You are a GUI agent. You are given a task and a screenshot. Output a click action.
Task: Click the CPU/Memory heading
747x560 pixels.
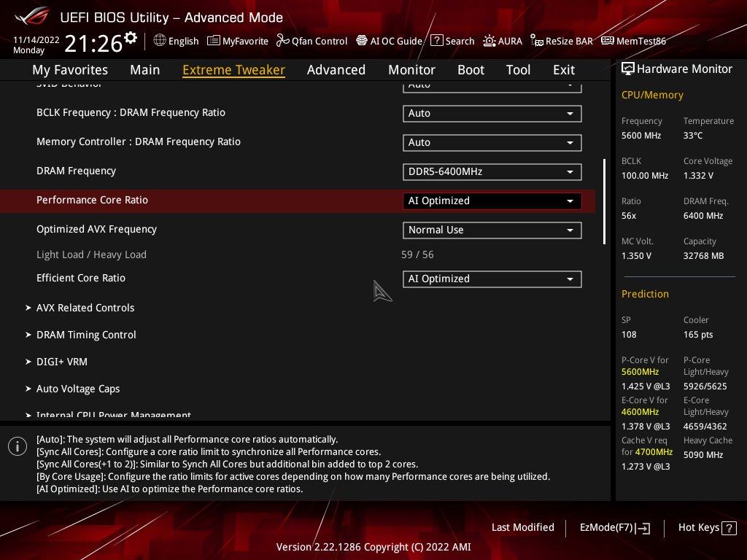point(652,95)
